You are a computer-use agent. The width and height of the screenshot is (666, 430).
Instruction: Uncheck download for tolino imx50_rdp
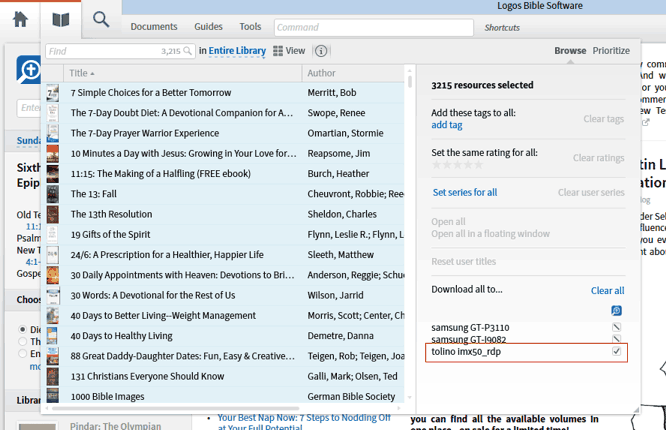[616, 351]
